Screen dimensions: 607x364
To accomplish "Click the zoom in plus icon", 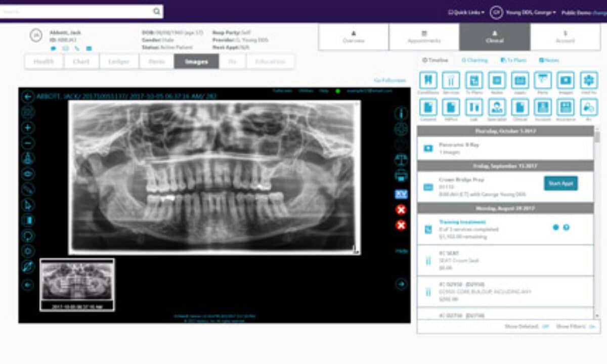I will [x=28, y=127].
